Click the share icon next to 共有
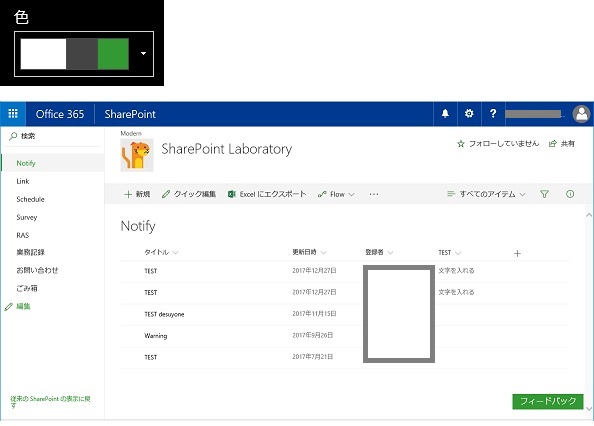Viewport: 594px width, 426px height. (x=553, y=144)
